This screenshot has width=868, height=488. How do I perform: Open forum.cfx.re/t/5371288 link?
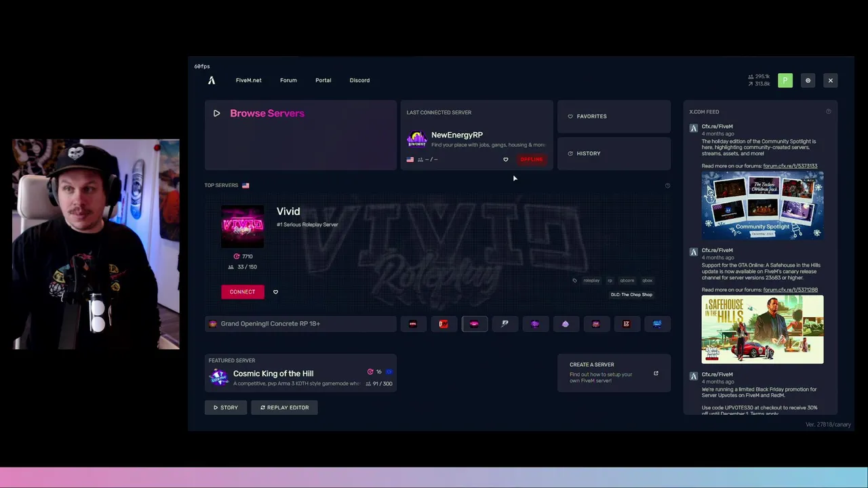pyautogui.click(x=790, y=290)
